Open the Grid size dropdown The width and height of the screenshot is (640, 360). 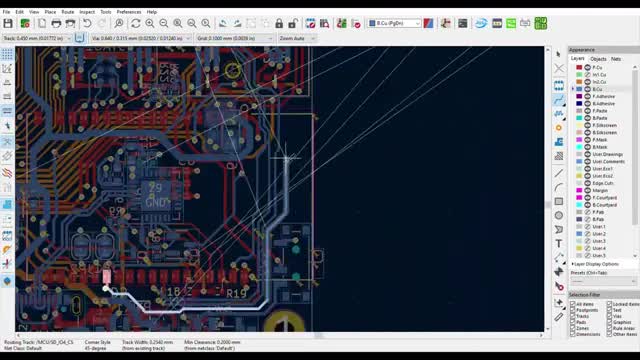pyautogui.click(x=234, y=38)
